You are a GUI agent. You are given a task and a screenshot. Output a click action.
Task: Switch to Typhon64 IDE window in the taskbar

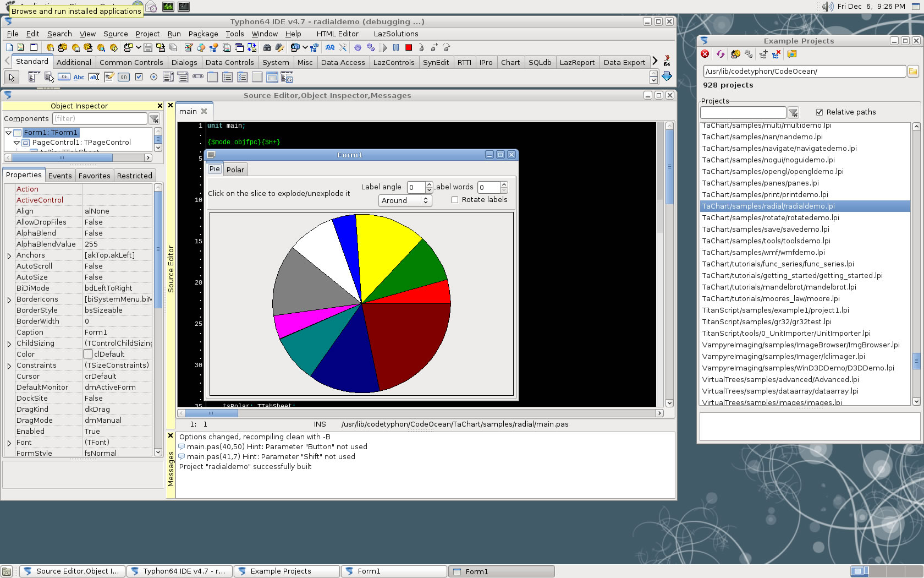pos(179,571)
